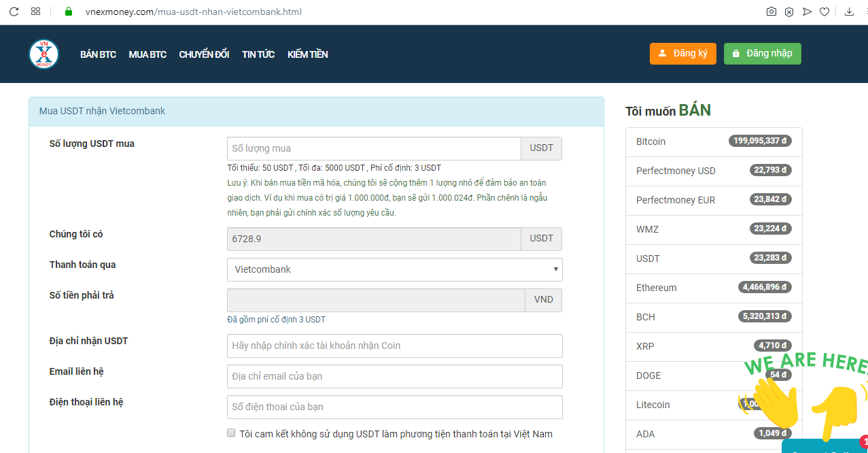The image size is (868, 453).
Task: Click the ad blocker shield icon
Action: click(x=789, y=12)
